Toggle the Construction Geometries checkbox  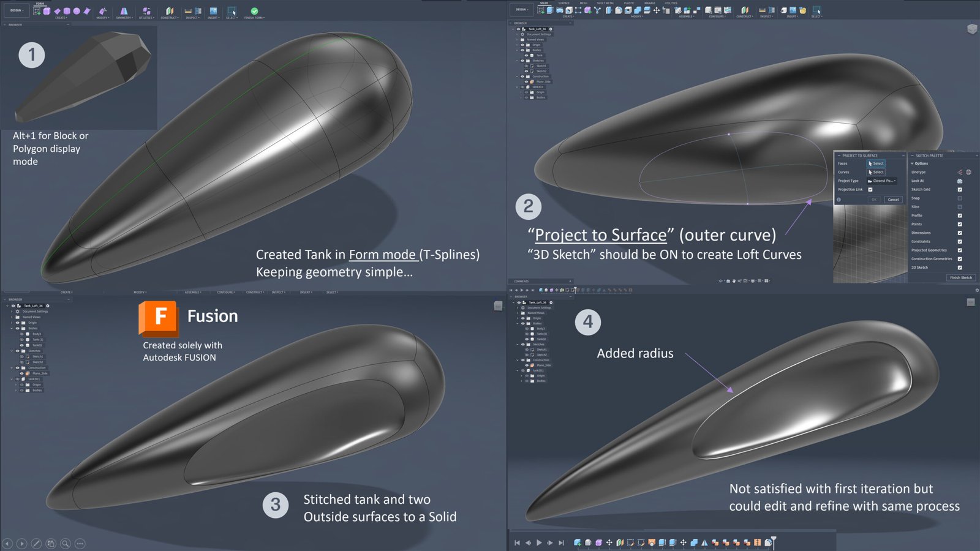pos(960,259)
